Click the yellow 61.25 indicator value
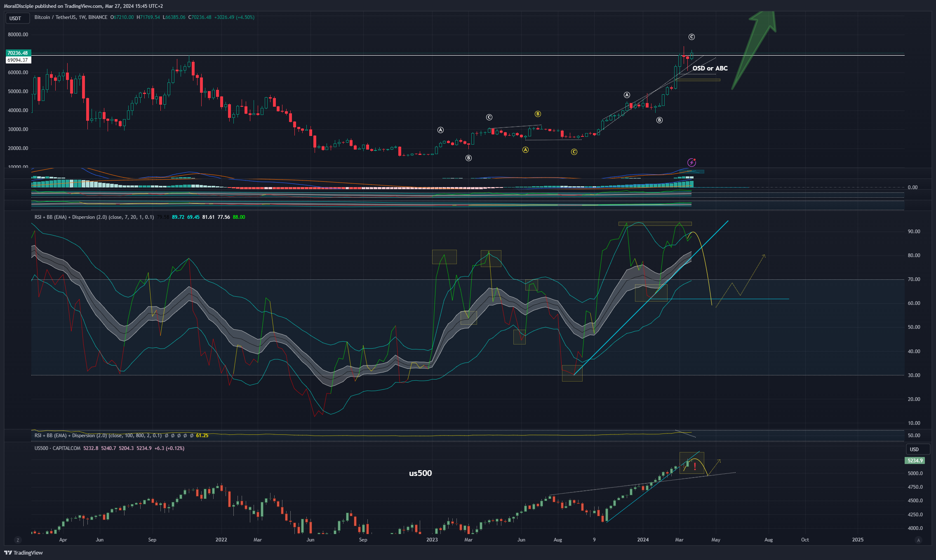The image size is (936, 560). pos(202,436)
